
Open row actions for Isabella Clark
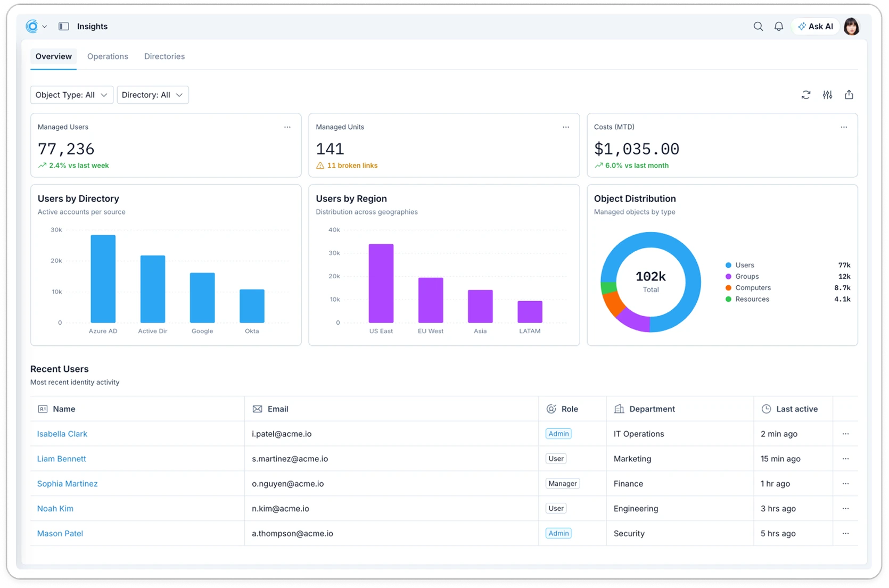pyautogui.click(x=845, y=434)
